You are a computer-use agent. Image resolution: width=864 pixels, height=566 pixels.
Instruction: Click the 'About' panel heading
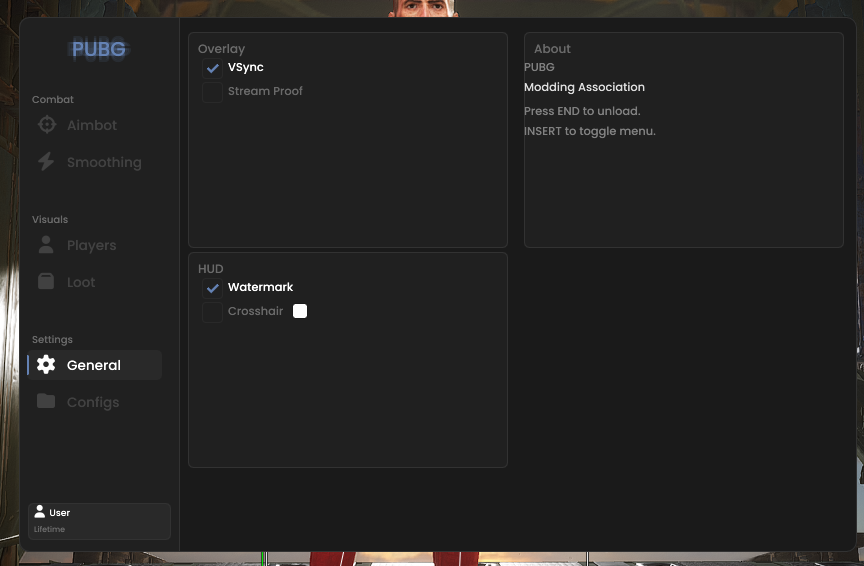click(552, 49)
